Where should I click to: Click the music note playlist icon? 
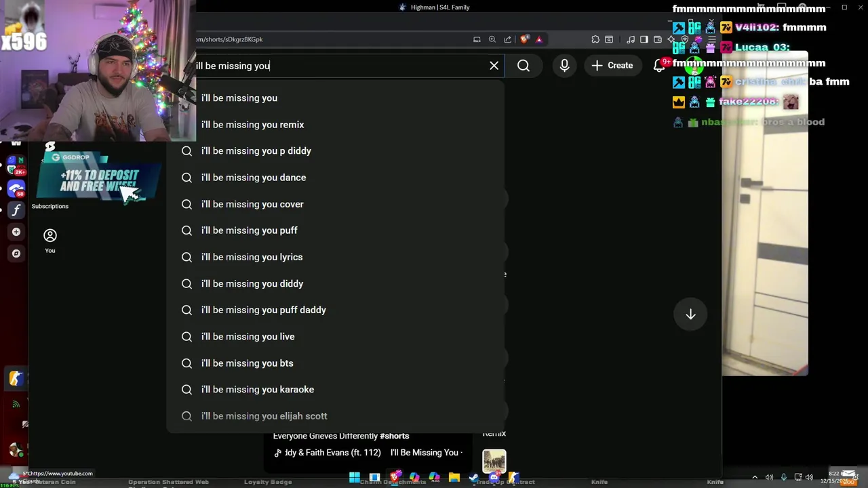(631, 39)
